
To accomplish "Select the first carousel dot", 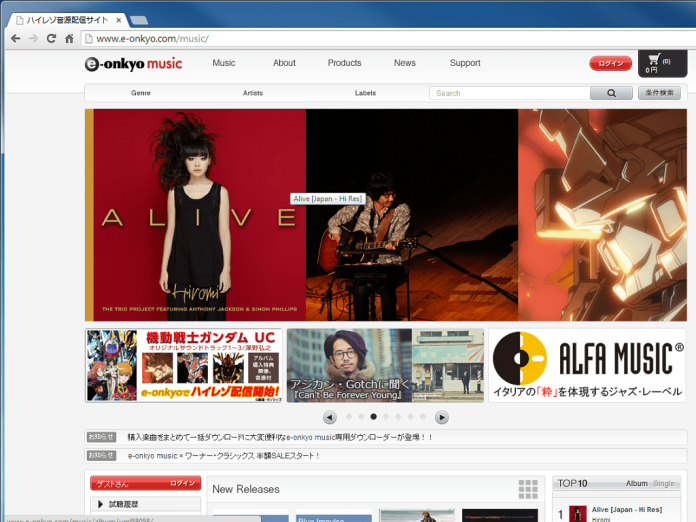I will pyautogui.click(x=349, y=417).
